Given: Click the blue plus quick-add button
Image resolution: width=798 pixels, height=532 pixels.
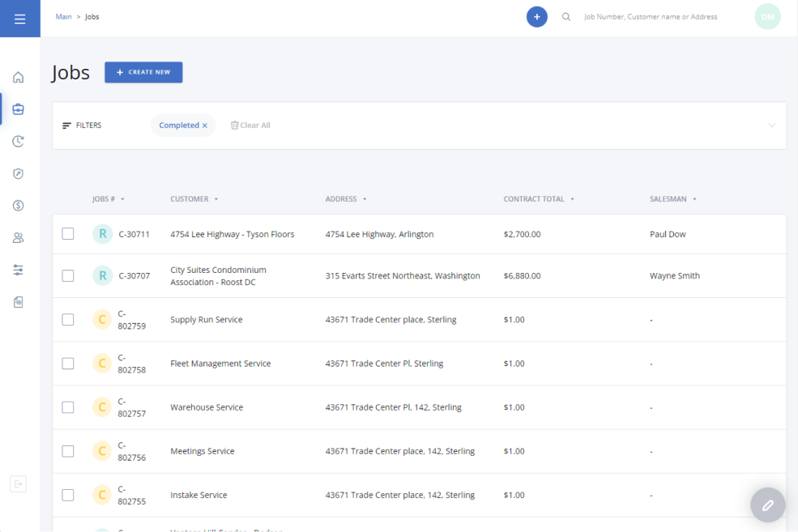Looking at the screenshot, I should [x=536, y=17].
